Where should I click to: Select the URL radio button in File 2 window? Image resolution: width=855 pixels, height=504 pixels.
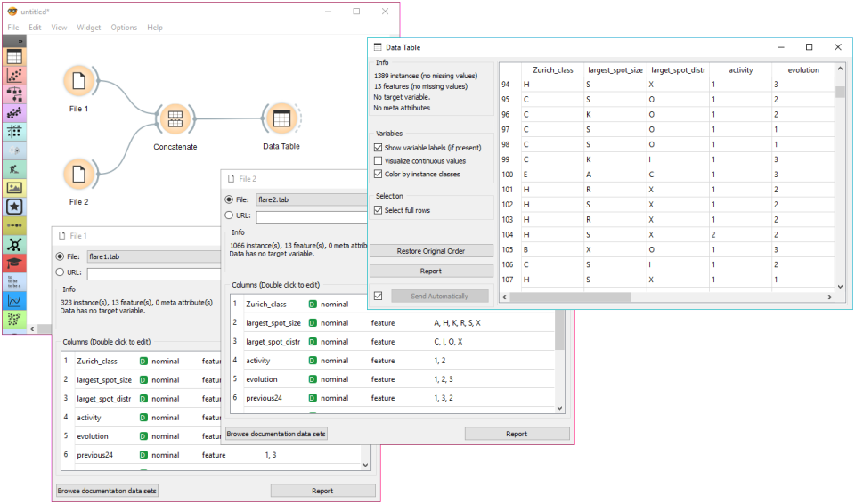pyautogui.click(x=229, y=215)
